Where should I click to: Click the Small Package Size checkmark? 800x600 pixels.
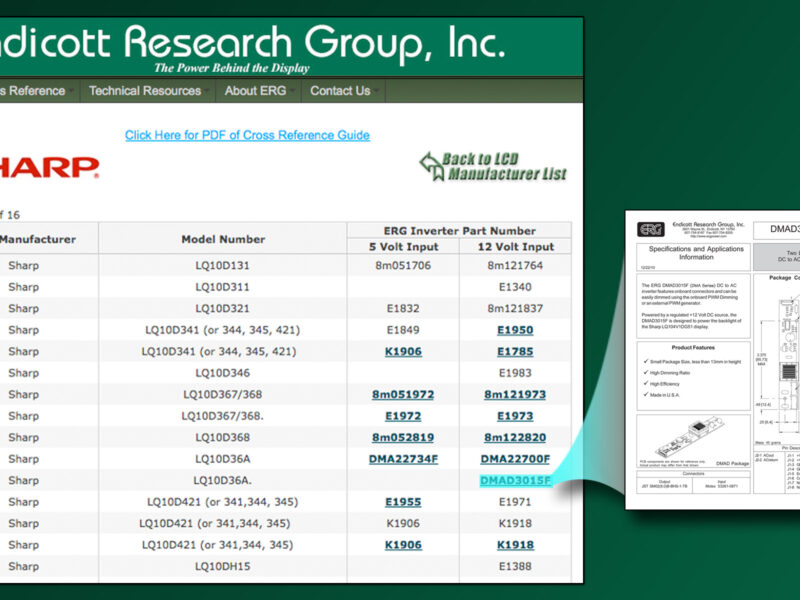coord(646,359)
